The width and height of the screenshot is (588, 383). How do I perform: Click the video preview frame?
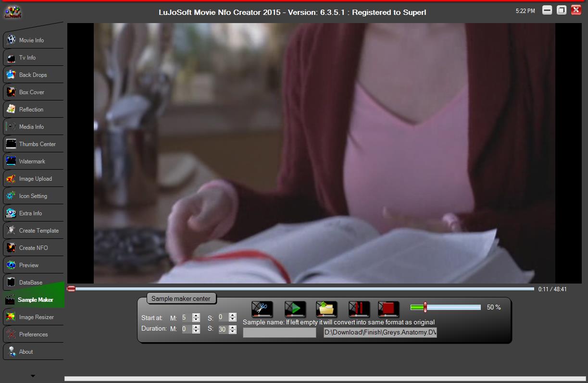point(325,153)
